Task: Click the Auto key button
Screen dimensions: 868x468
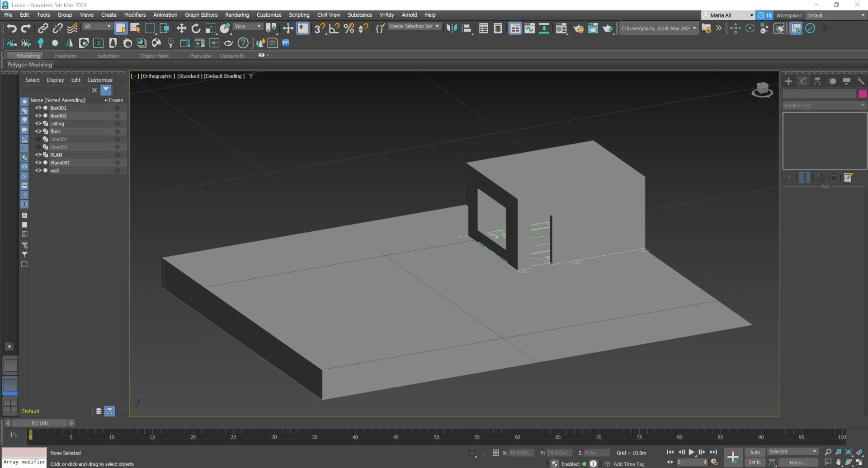Action: [755, 452]
